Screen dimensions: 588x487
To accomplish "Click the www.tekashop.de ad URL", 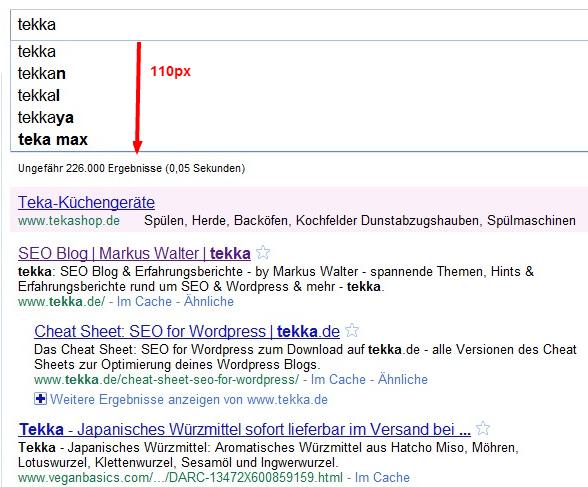I will [69, 220].
